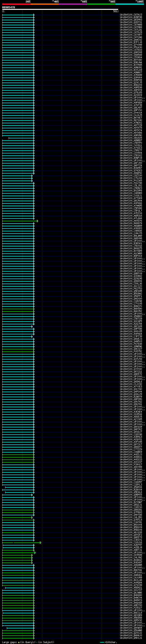Click the UniRef100_B6K590 label
This screenshot has width=146, height=644.
[131, 309]
